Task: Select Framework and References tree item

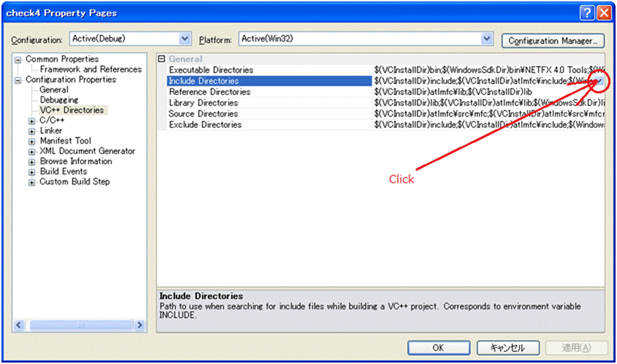Action: tap(91, 69)
